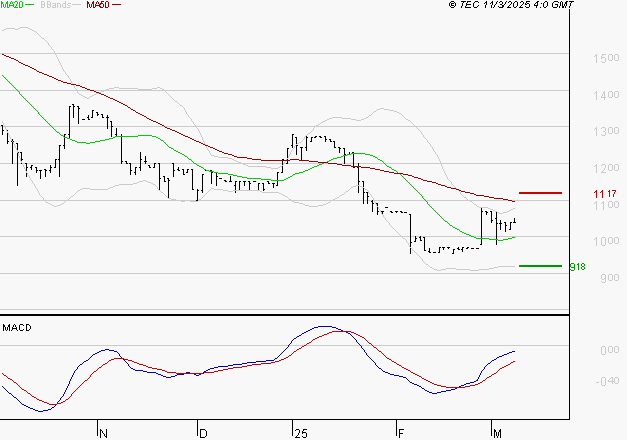Select the MA50 legend label

click(98, 5)
